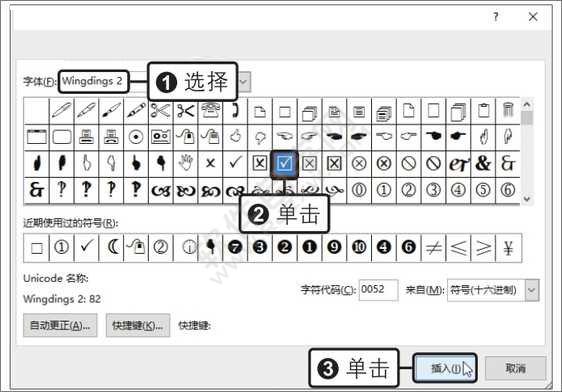Click the Wingdings 2: 82 text
Screen dimensions: 562x392
(62, 299)
